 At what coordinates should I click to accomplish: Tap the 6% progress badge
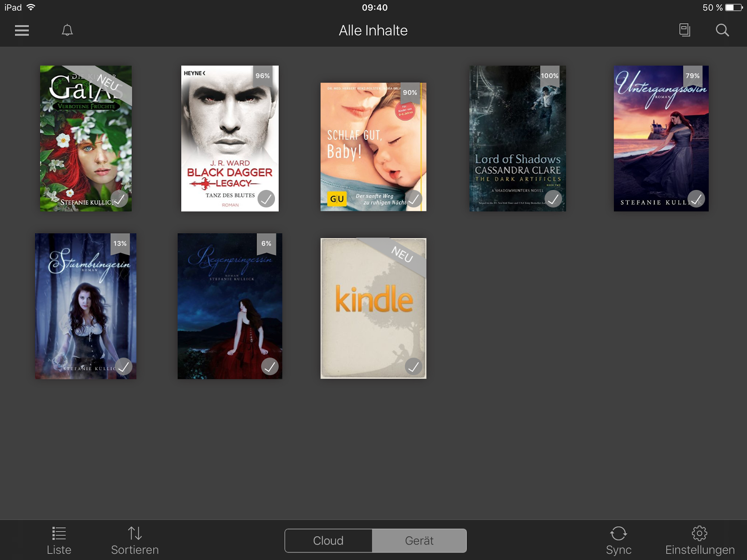pos(266,244)
